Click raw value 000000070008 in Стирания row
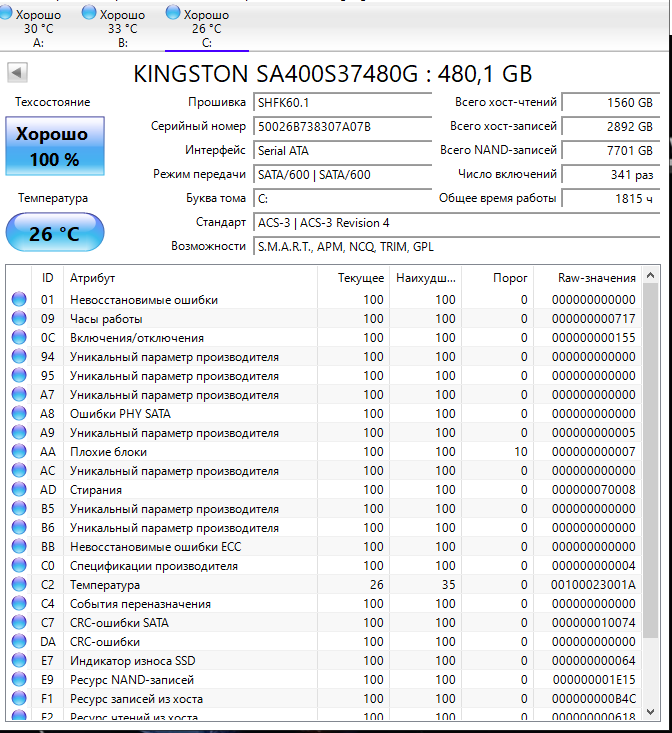This screenshot has width=672, height=733. pyautogui.click(x=593, y=489)
